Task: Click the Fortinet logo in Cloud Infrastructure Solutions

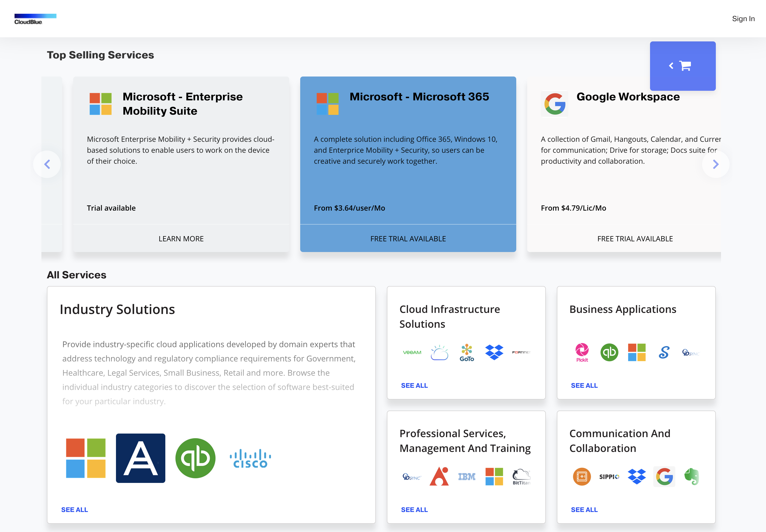Action: 521,352
